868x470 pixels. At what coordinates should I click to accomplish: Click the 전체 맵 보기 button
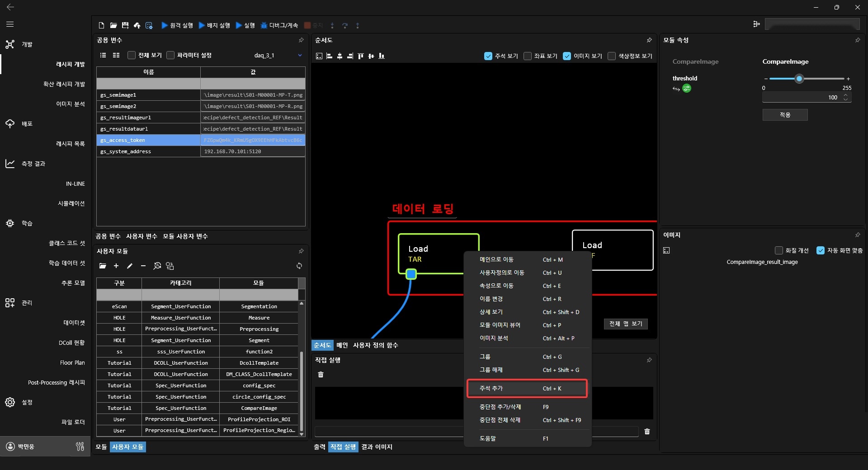(x=626, y=324)
